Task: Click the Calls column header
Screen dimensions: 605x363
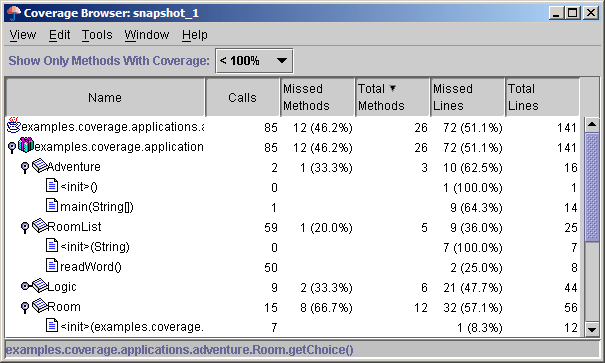Action: 242,97
